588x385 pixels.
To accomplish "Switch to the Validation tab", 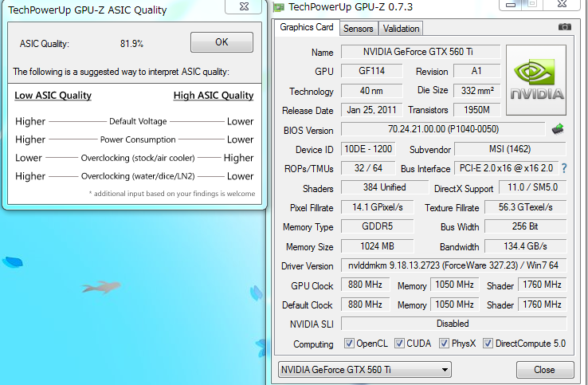I will click(x=401, y=29).
